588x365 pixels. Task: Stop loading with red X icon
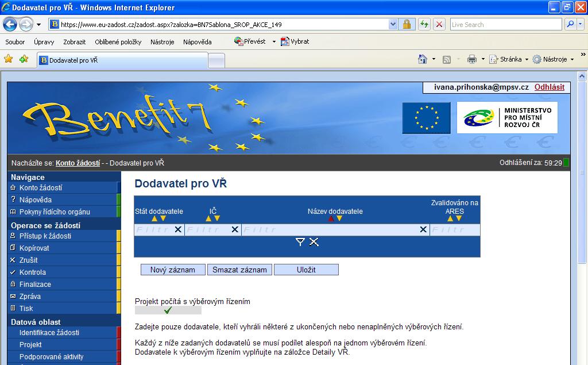click(x=439, y=25)
